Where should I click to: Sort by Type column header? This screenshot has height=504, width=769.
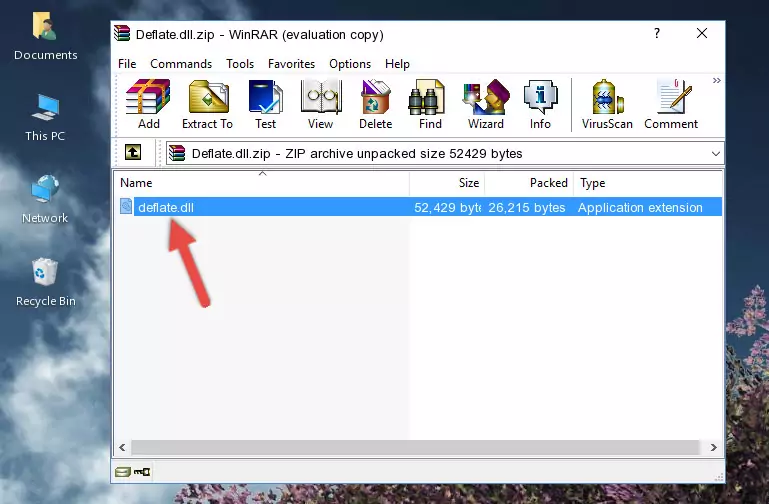click(x=647, y=183)
